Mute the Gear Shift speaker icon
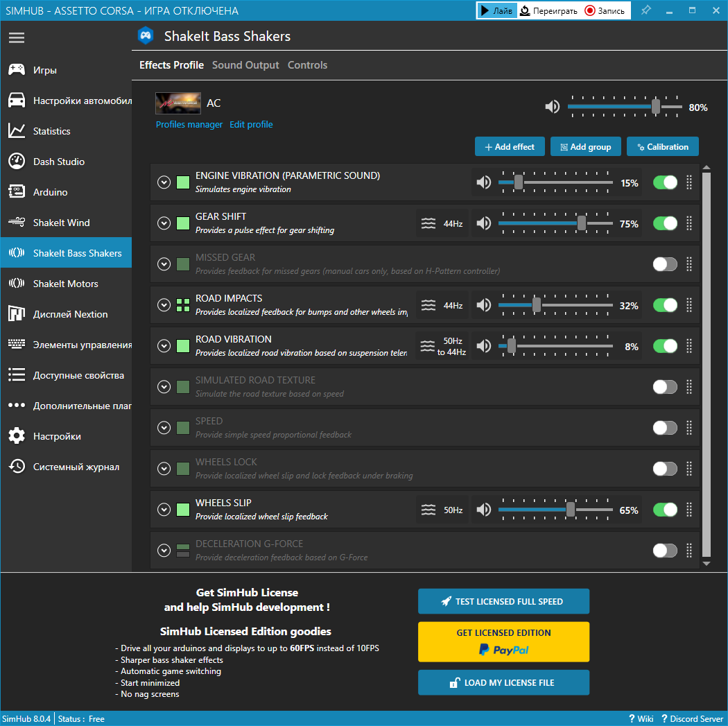728x726 pixels. coord(484,223)
